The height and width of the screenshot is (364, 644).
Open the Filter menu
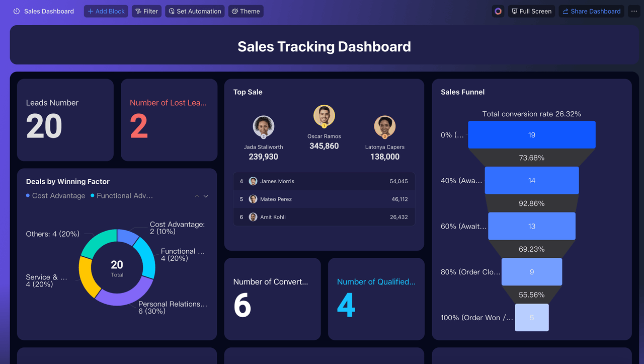coord(147,11)
